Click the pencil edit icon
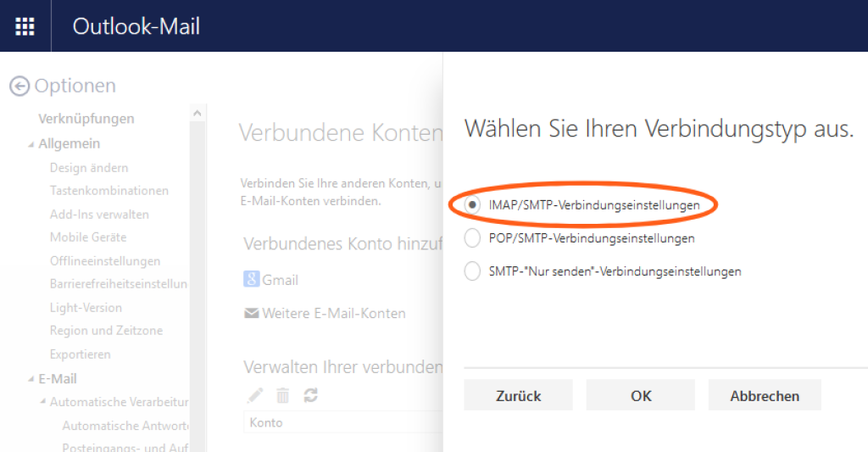This screenshot has height=452, width=868. [254, 395]
